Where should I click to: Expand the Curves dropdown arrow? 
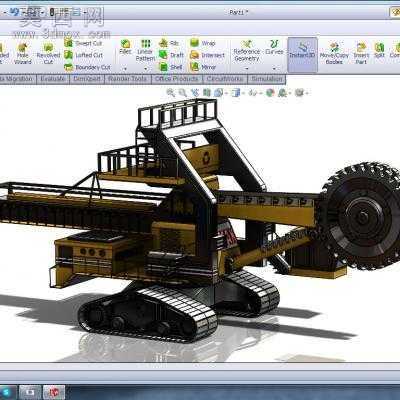click(274, 69)
